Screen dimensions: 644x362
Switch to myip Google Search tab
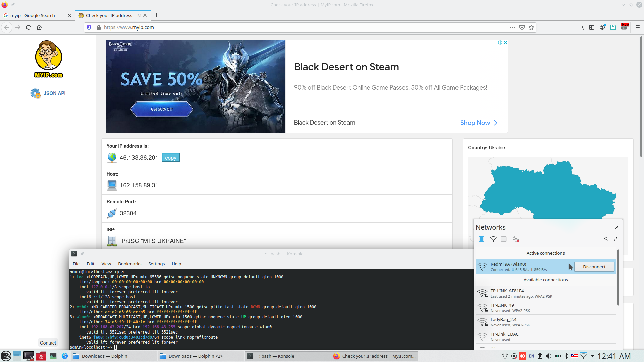click(33, 15)
